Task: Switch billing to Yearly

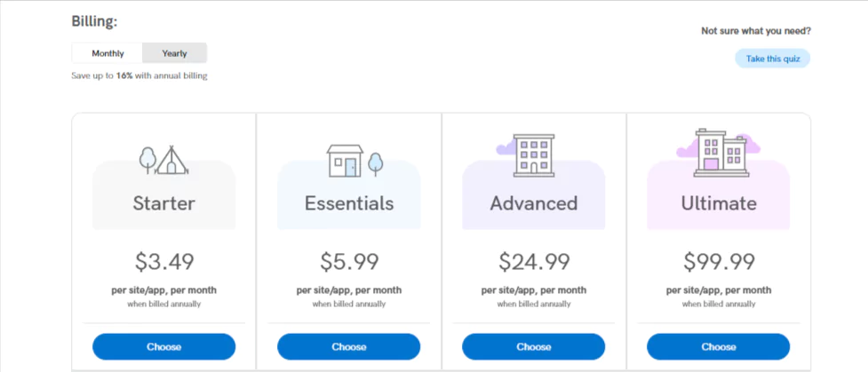Action: pos(174,53)
